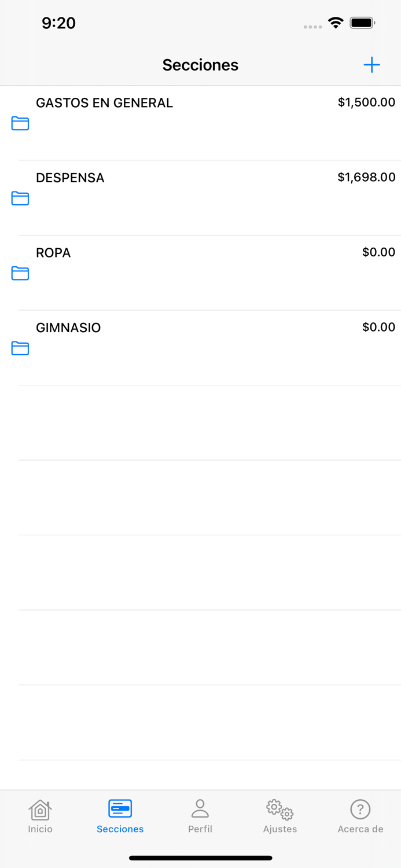This screenshot has height=868, width=401.
Task: Tap the Wi-Fi icon in status bar
Action: pos(336,23)
